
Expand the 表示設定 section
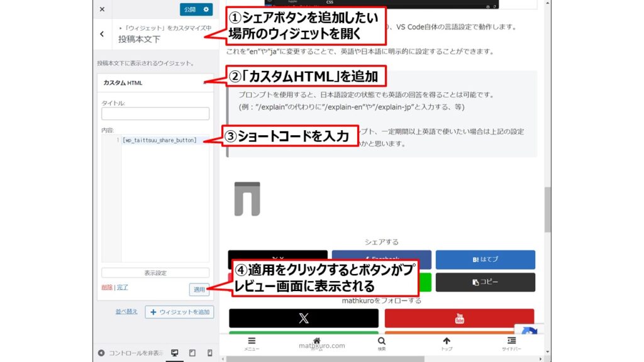pos(155,273)
